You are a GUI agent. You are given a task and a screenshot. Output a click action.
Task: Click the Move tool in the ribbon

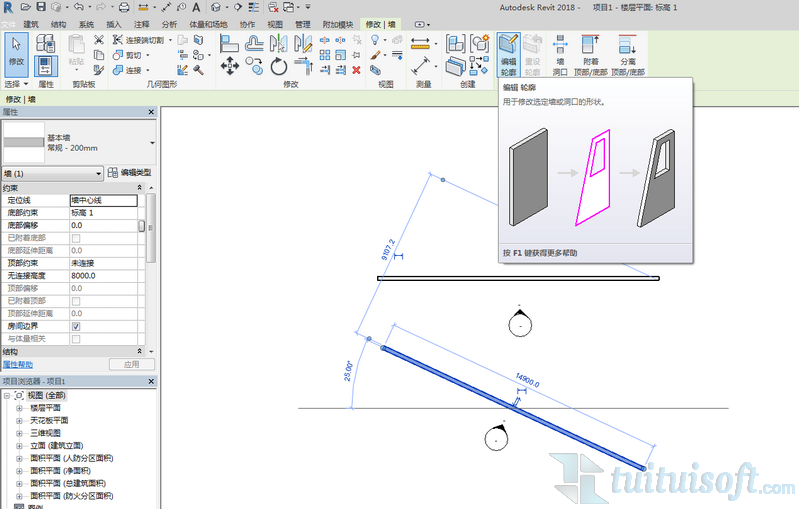(x=229, y=66)
